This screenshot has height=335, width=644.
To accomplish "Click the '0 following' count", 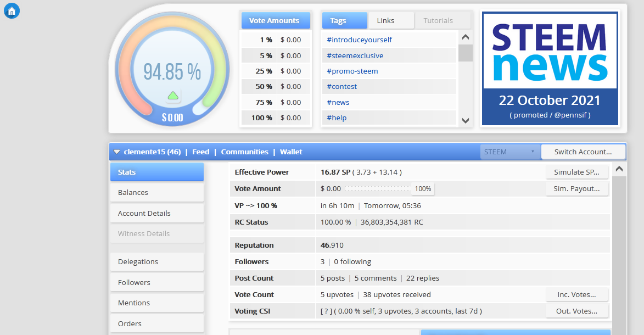I will click(x=352, y=262).
